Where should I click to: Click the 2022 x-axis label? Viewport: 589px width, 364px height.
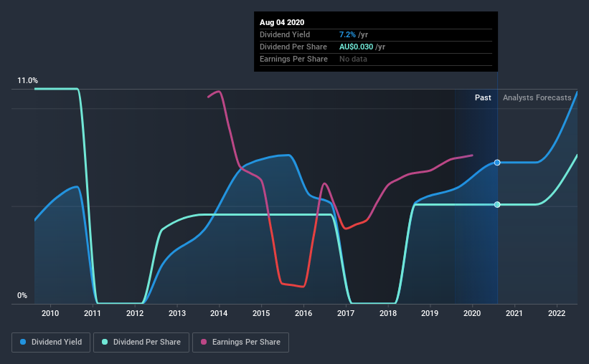[557, 313]
